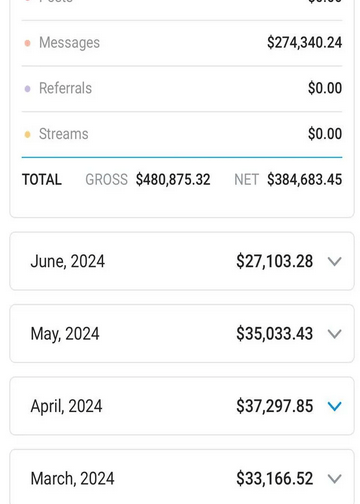The height and width of the screenshot is (504, 360).
Task: Click the GROSS total $480,875.32
Action: click(x=173, y=180)
